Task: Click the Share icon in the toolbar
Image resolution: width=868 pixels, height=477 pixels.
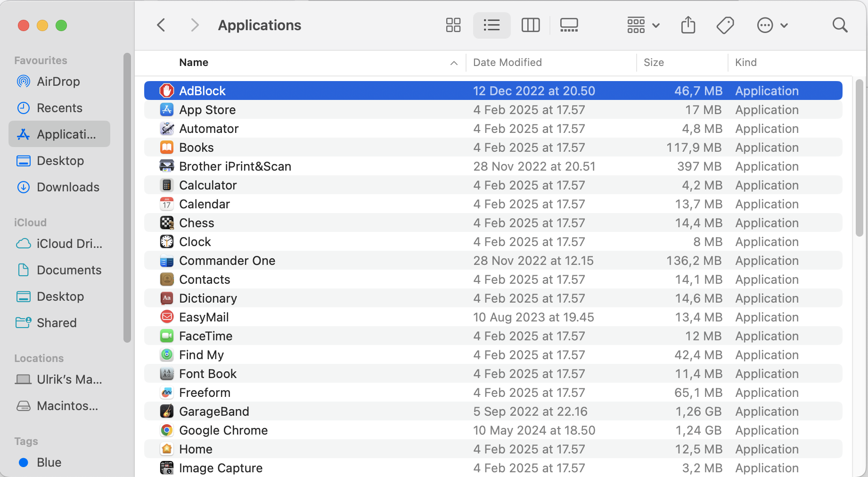Action: tap(688, 25)
